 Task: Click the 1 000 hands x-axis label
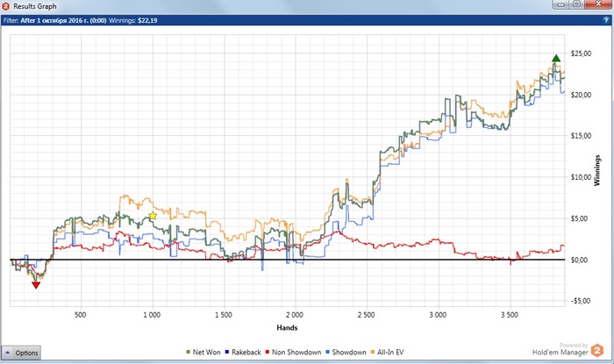pos(152,315)
